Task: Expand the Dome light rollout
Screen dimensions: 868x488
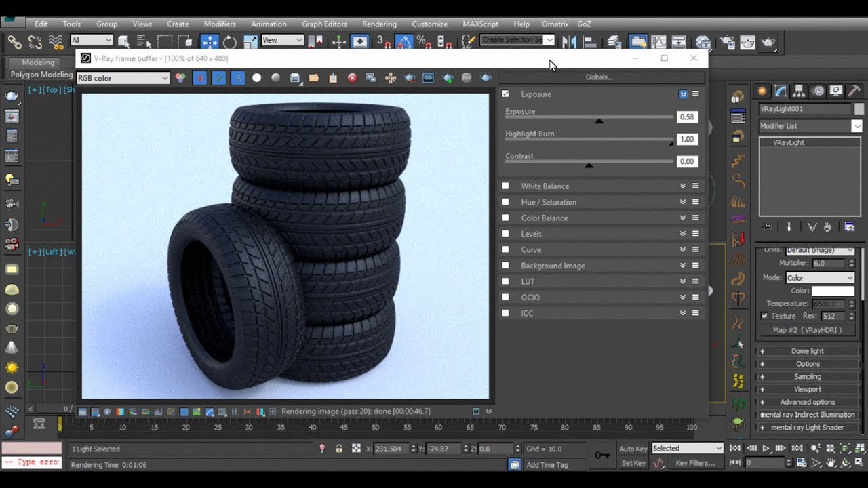Action: click(x=807, y=351)
